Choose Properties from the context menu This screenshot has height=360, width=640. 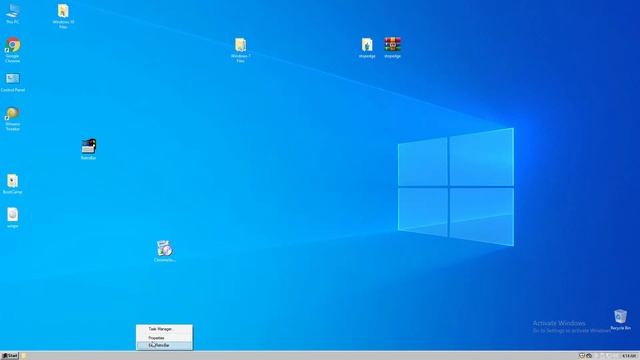coord(164,338)
